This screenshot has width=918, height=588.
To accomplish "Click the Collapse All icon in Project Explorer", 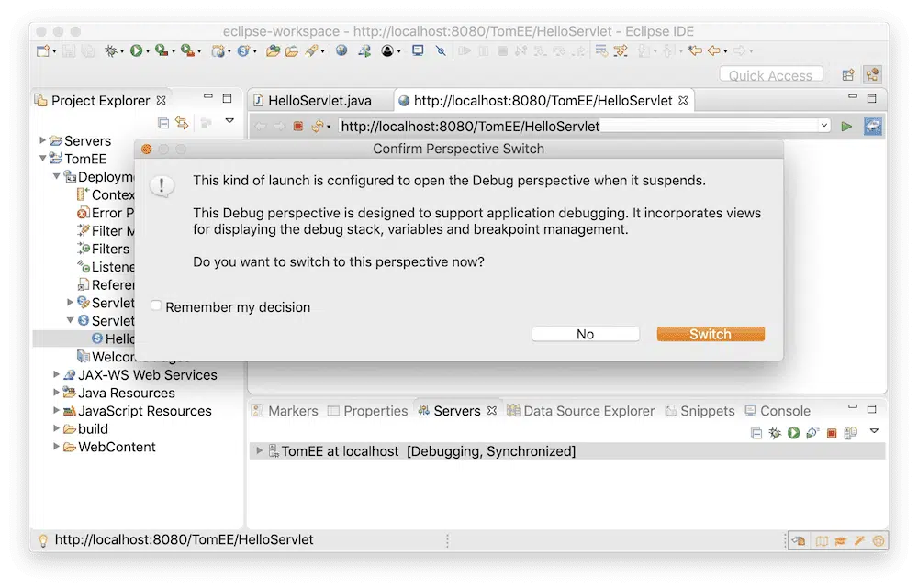I will coord(163,122).
